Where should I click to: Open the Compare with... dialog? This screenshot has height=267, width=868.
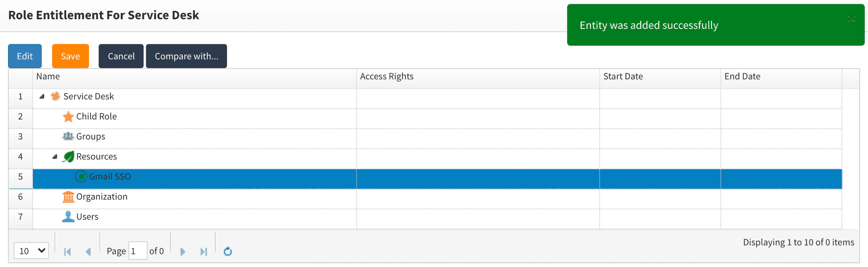pyautogui.click(x=186, y=56)
